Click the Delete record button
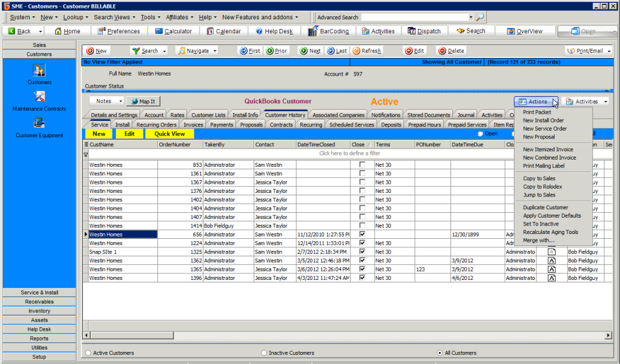 (451, 51)
